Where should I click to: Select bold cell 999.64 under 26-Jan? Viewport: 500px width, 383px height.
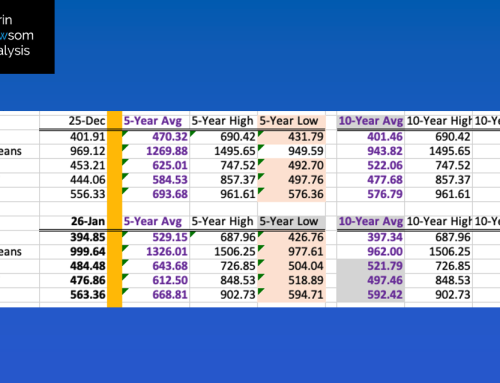[x=73, y=252]
